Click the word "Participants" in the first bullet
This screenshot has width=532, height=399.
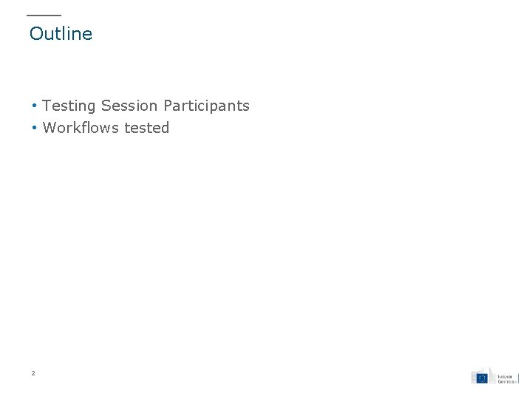pyautogui.click(x=205, y=106)
